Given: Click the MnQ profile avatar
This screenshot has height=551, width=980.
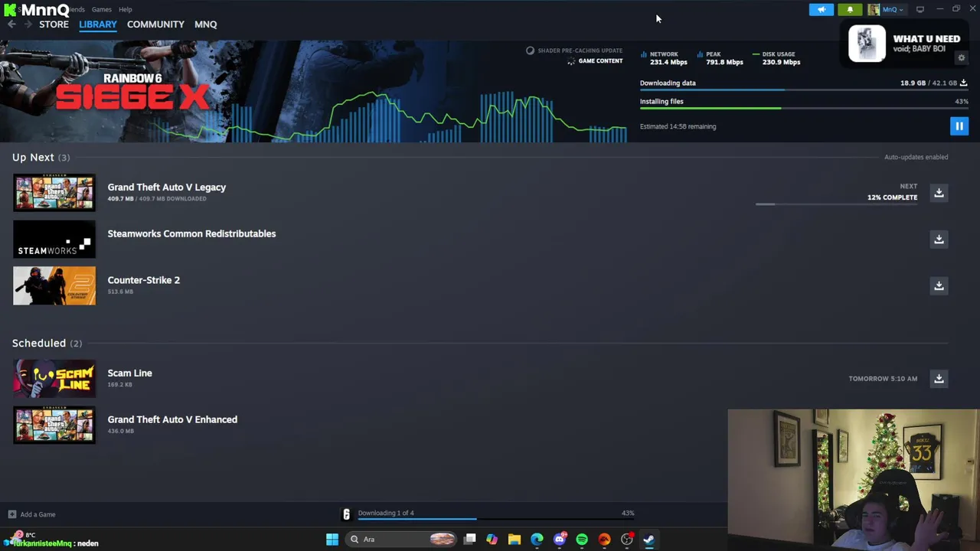Looking at the screenshot, I should point(874,9).
